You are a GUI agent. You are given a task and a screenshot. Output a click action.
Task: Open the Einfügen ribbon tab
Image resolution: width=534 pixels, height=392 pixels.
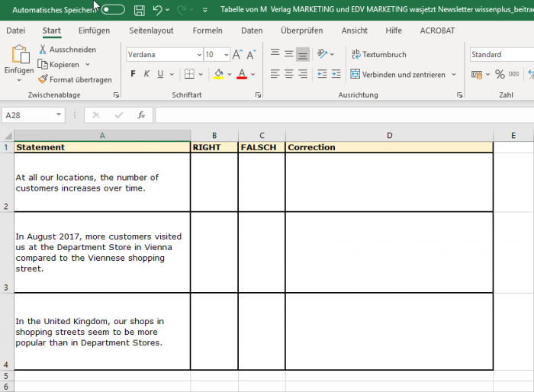click(x=94, y=31)
